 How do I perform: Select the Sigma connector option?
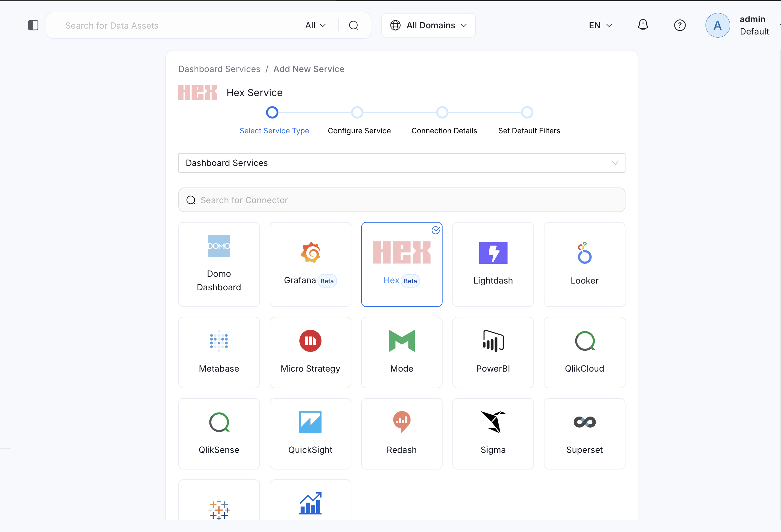tap(493, 433)
